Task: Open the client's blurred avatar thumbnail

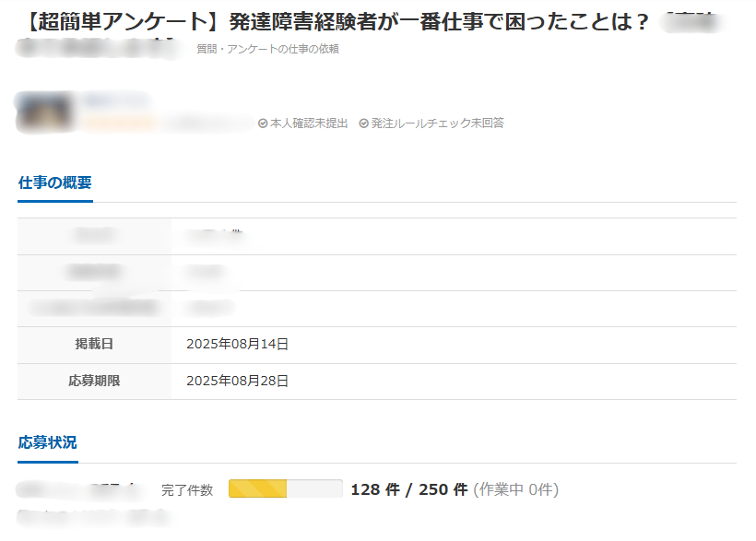Action: click(x=45, y=112)
